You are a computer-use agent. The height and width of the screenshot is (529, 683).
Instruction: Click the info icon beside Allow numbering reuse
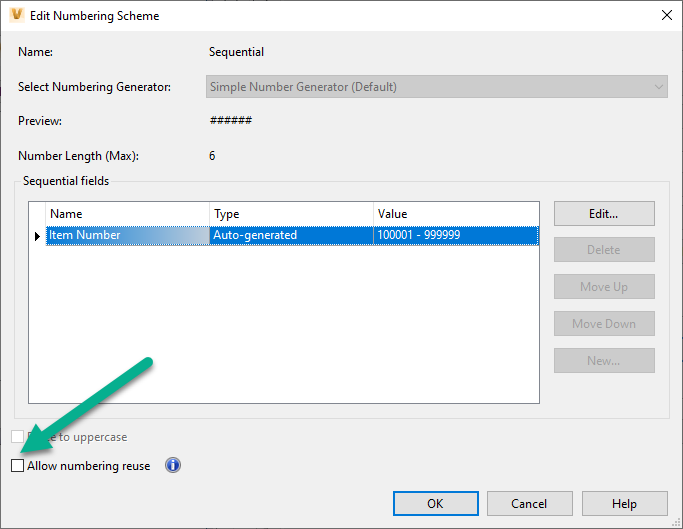173,465
